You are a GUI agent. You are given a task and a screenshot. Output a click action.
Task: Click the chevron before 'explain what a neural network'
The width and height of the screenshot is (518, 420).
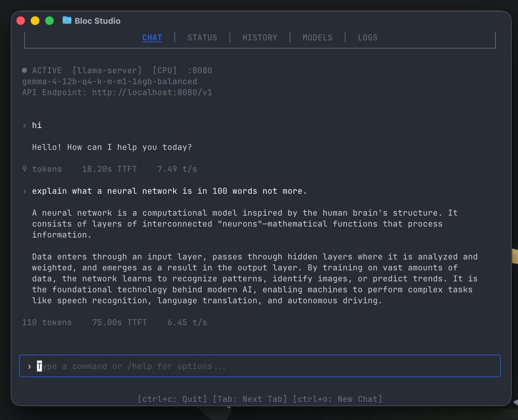pyautogui.click(x=25, y=191)
